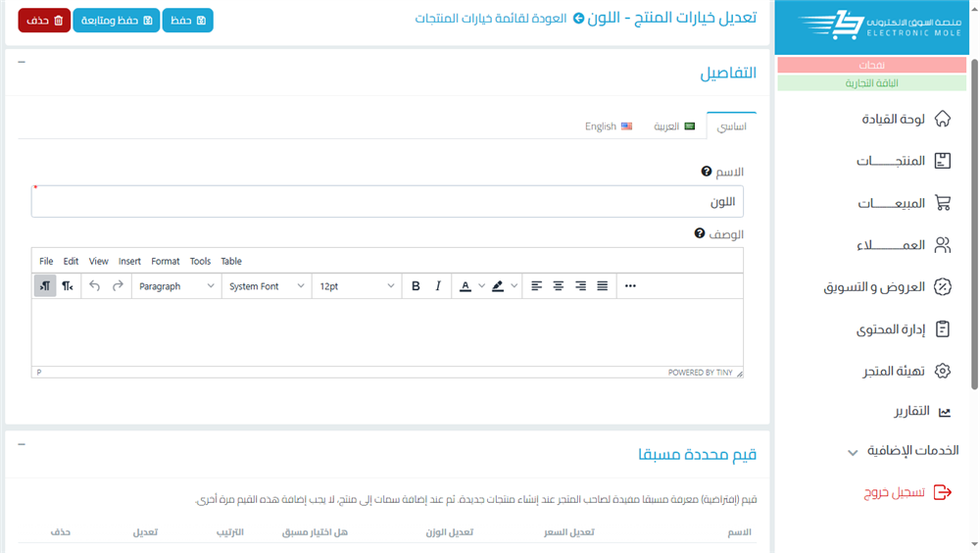Open the Format menu in the editor
The image size is (980, 553).
tap(165, 262)
